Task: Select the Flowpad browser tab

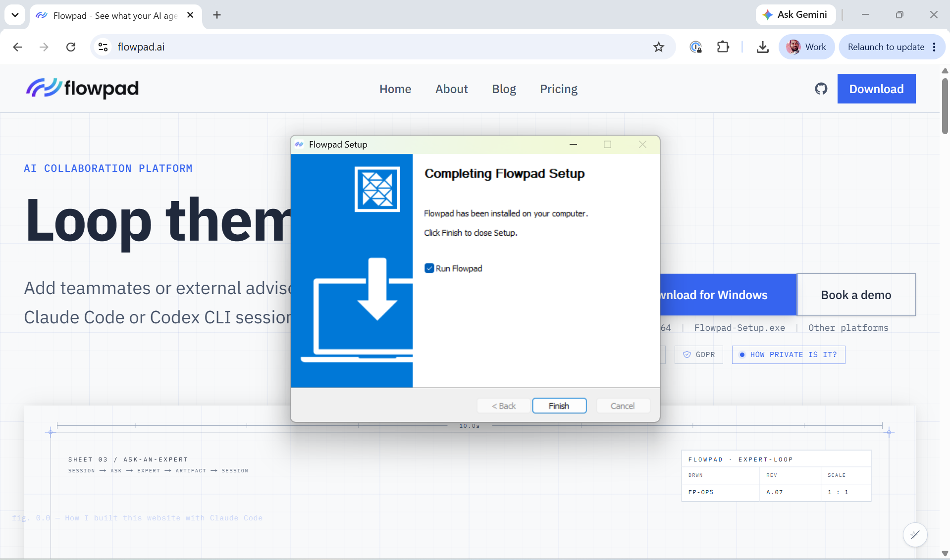Action: tap(116, 16)
